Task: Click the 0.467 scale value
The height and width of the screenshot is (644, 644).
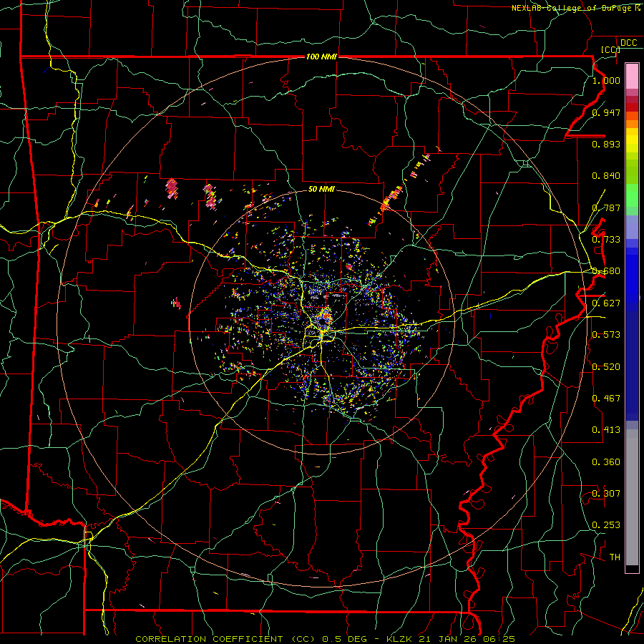Action: tap(606, 399)
